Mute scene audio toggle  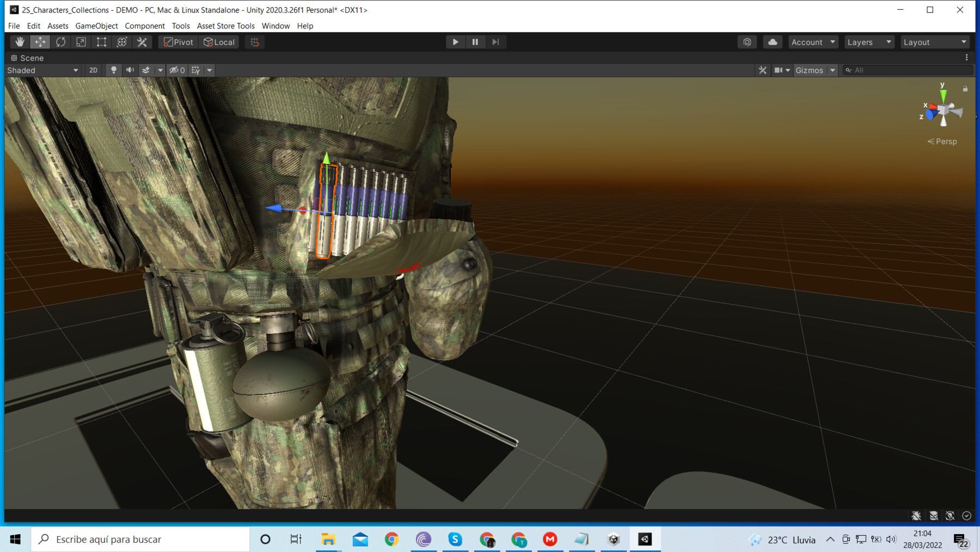[x=130, y=70]
